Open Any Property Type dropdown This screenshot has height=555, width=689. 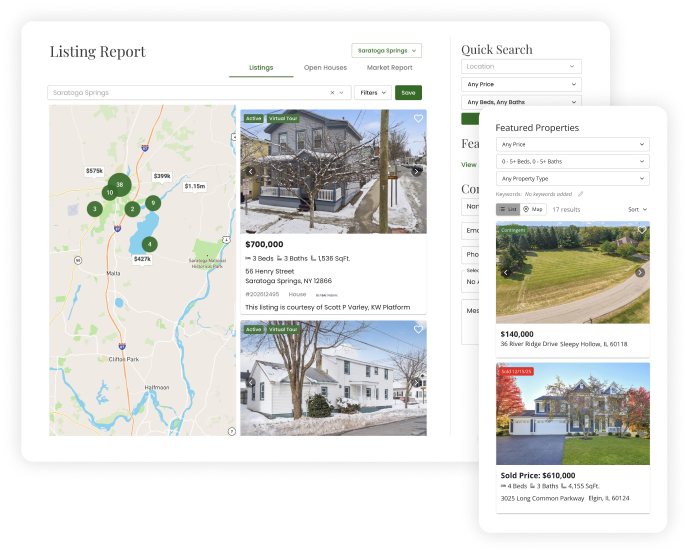[573, 179]
